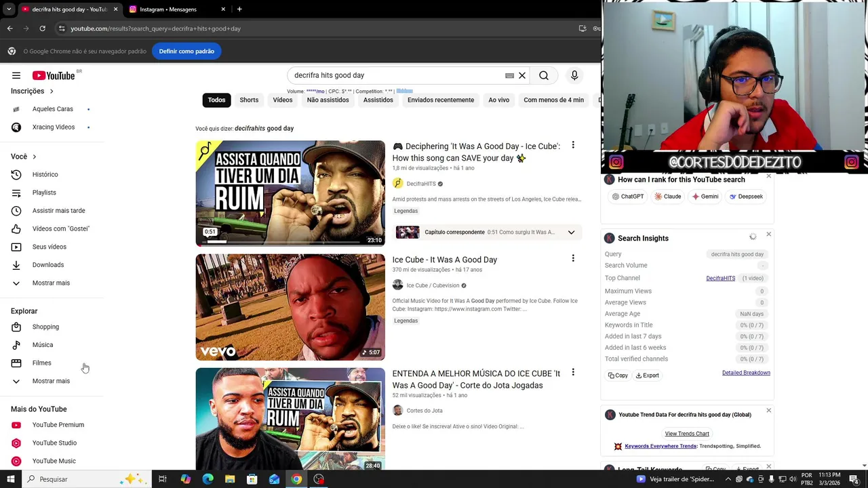The height and width of the screenshot is (488, 868).
Task: Select the Todos filter chip
Action: tap(216, 100)
